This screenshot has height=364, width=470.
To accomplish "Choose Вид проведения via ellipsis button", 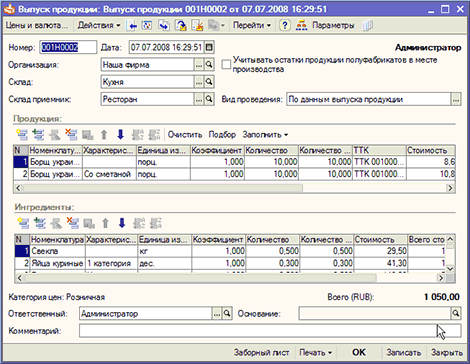I will click(x=456, y=99).
